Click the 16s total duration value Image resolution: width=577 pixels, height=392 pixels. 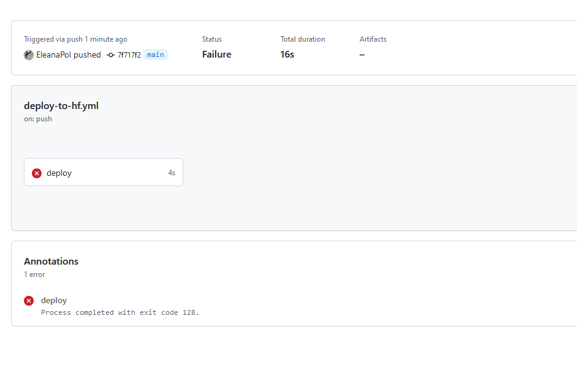point(287,55)
